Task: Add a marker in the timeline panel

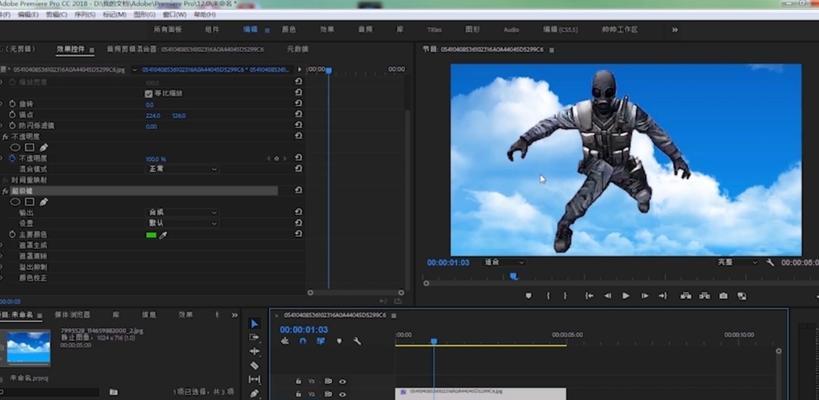Action: 339,341
